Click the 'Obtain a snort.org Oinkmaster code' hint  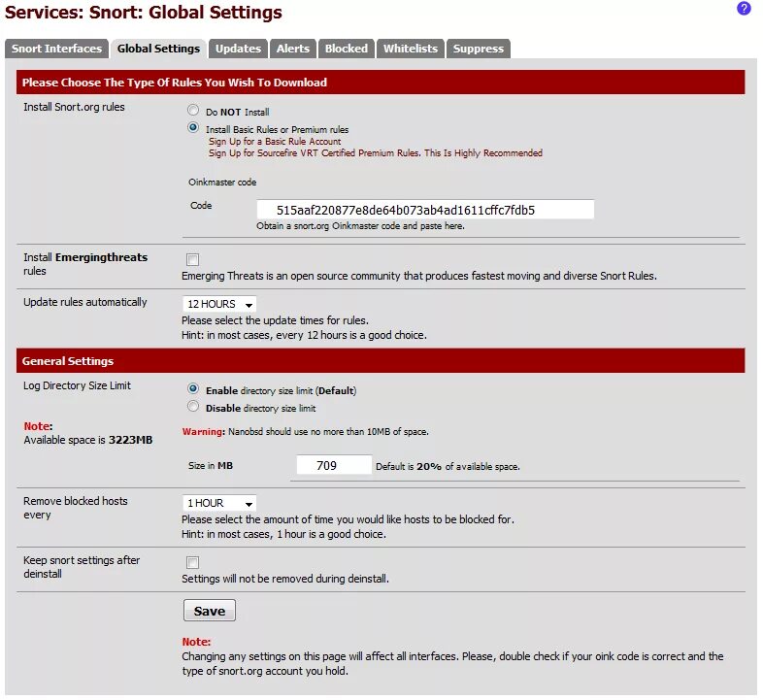tap(360, 226)
